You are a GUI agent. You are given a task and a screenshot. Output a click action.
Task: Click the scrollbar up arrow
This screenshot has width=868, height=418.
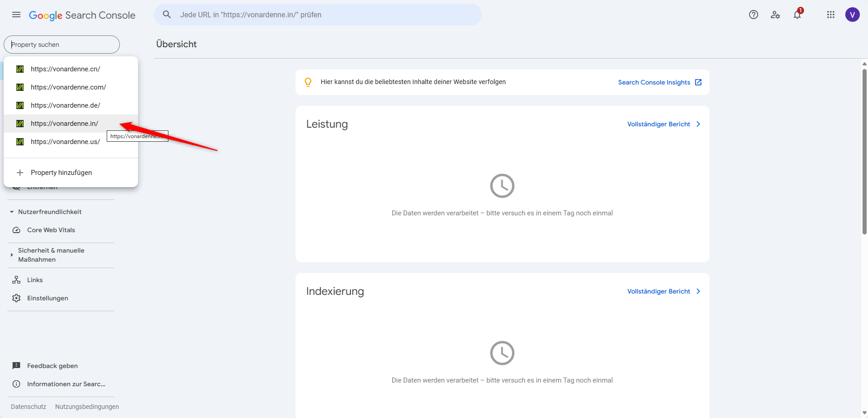[x=864, y=64]
